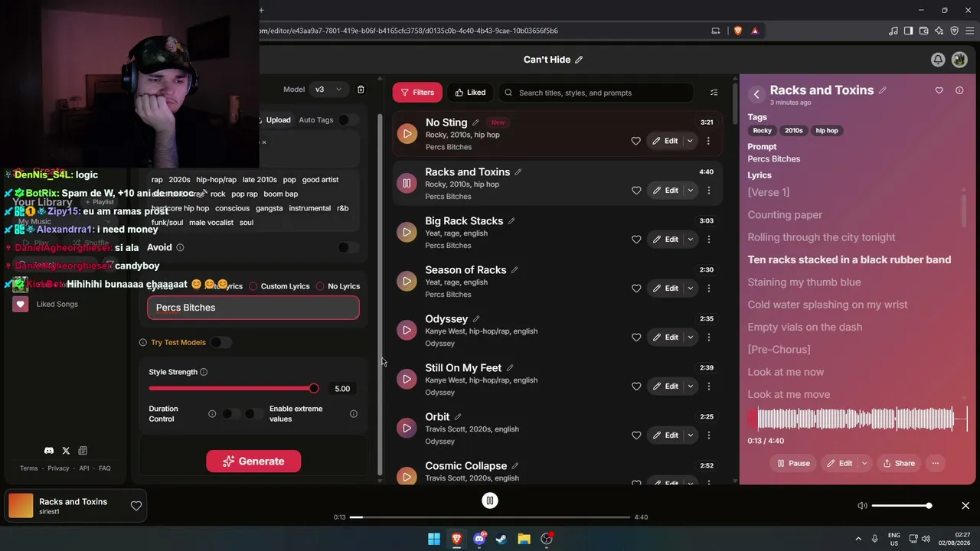980x551 pixels.
Task: Toggle the Auto Tags switch
Action: [x=348, y=120]
